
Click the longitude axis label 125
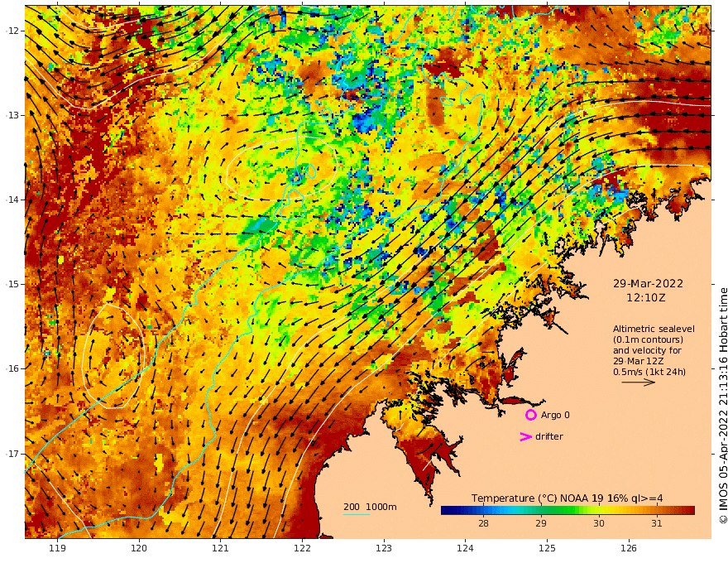click(x=547, y=548)
